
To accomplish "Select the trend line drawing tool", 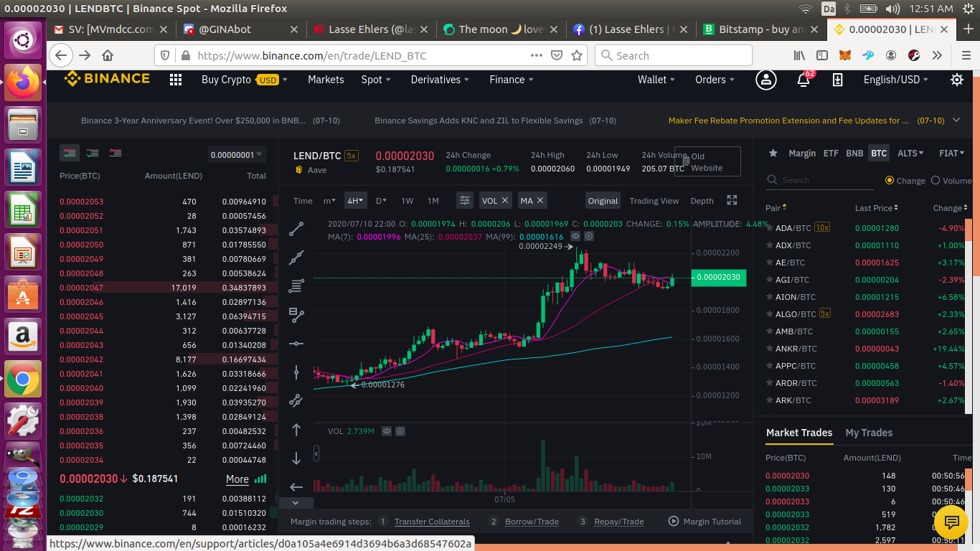I will (296, 229).
